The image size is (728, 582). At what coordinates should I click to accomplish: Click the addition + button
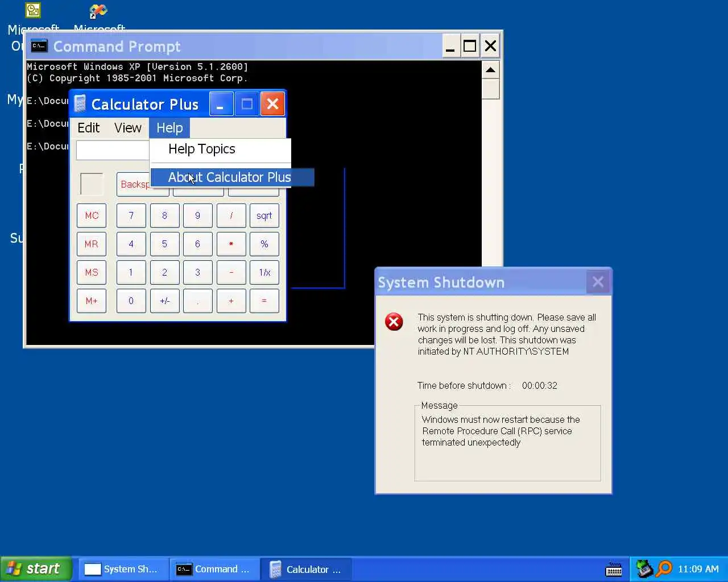(231, 301)
